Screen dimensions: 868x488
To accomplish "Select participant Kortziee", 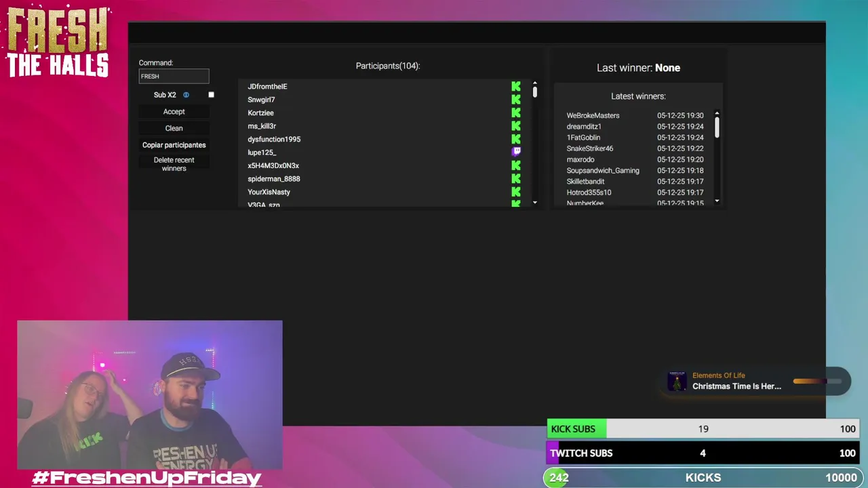I will pyautogui.click(x=260, y=113).
